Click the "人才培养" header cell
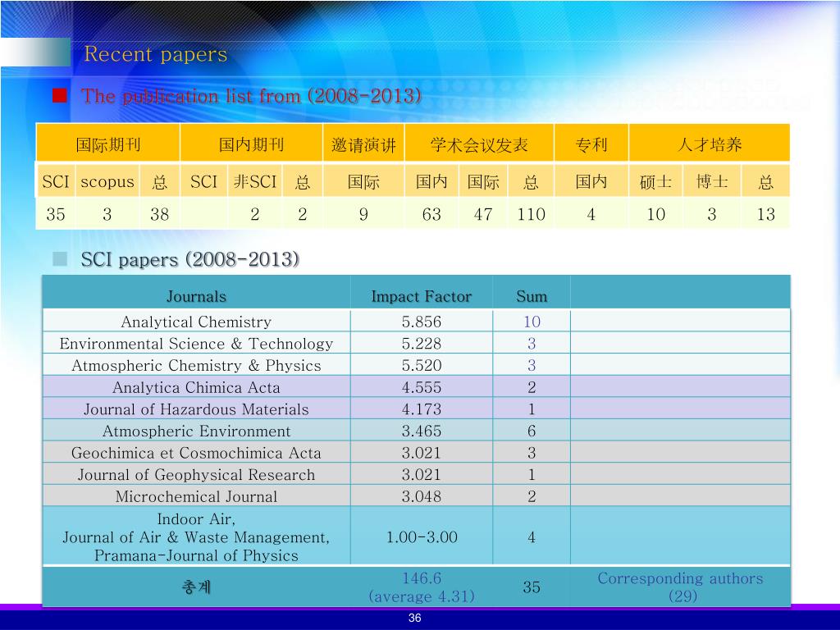Viewport: 840px width, 630px height. [710, 144]
